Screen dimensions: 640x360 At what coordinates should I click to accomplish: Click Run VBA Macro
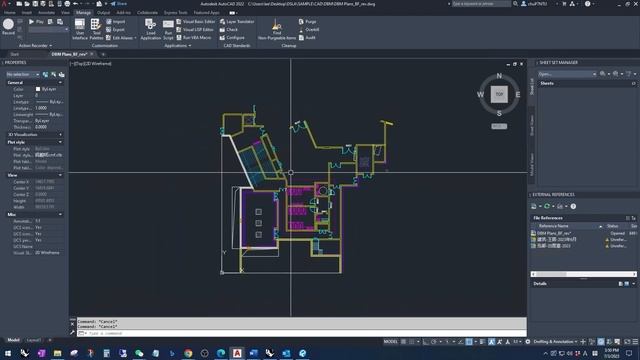pyautogui.click(x=193, y=38)
